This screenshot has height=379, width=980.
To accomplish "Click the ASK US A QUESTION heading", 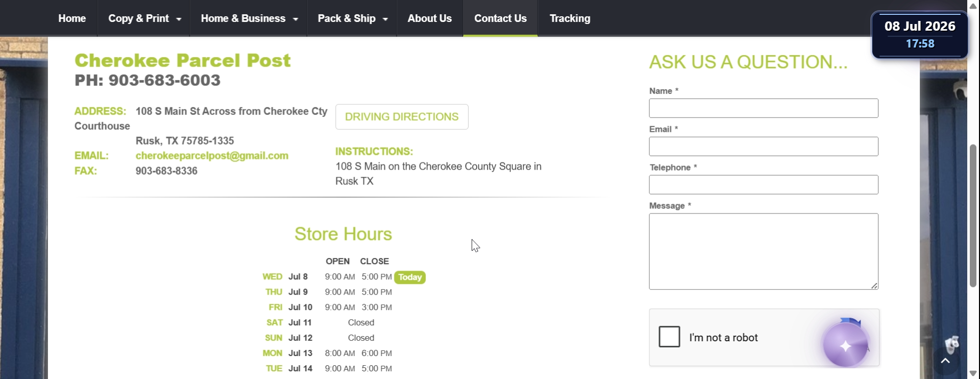I will point(748,62).
